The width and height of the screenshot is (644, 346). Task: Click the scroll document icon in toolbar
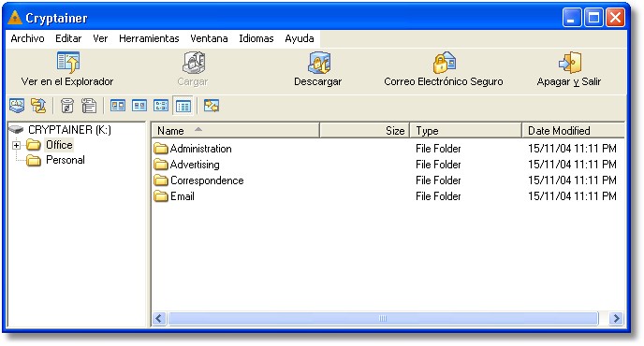click(89, 106)
